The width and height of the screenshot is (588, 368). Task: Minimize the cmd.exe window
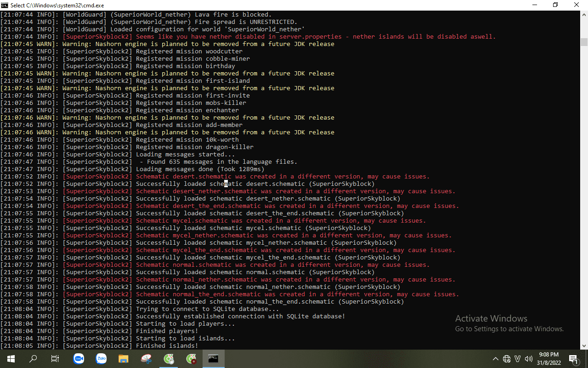pos(535,5)
